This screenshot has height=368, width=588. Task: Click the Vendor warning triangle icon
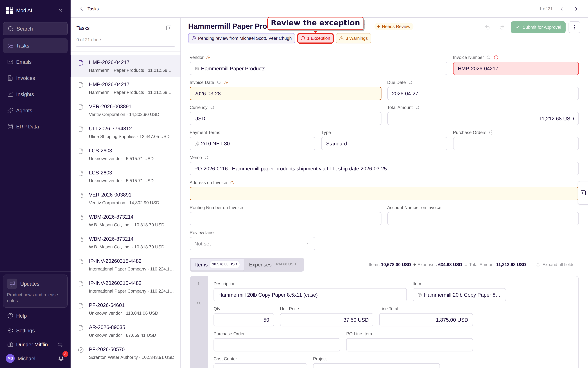coord(208,57)
